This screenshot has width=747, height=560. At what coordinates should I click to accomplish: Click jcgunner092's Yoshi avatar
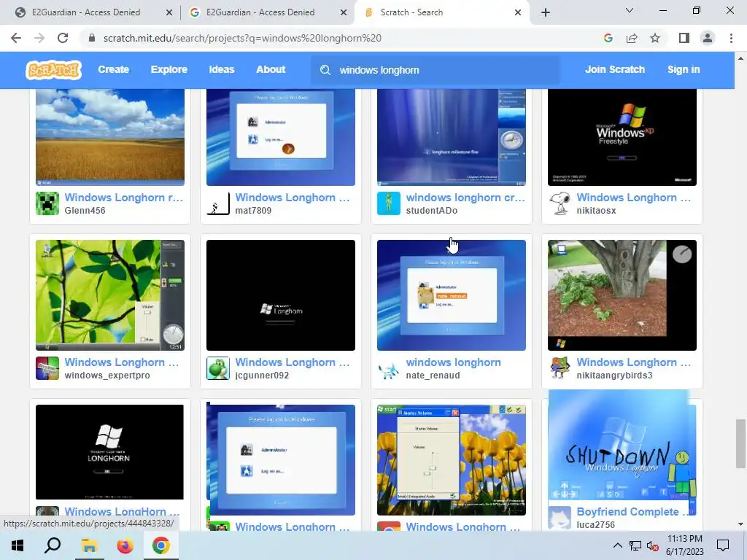point(218,368)
